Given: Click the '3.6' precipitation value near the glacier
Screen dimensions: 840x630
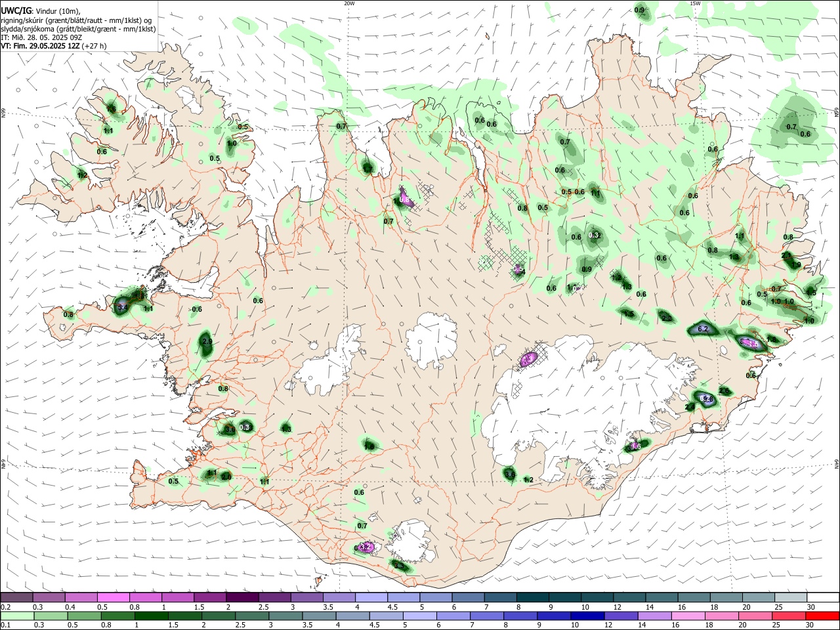Looking at the screenshot, I should pos(510,474).
